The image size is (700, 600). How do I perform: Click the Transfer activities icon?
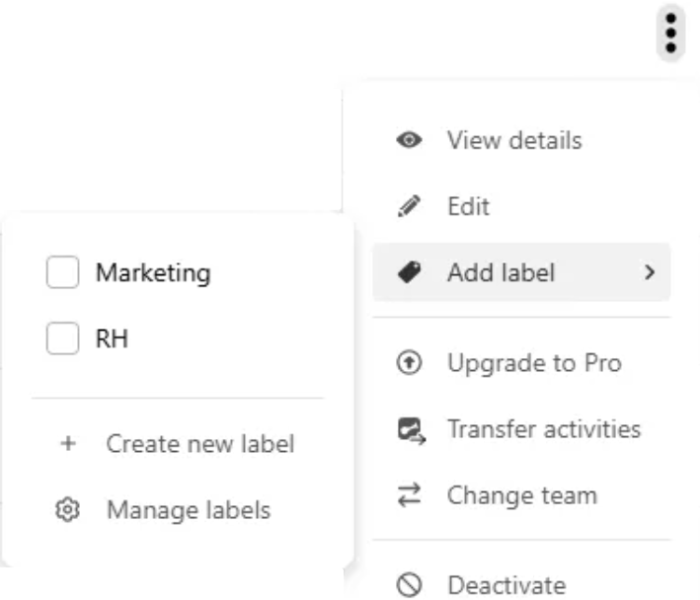(x=409, y=430)
